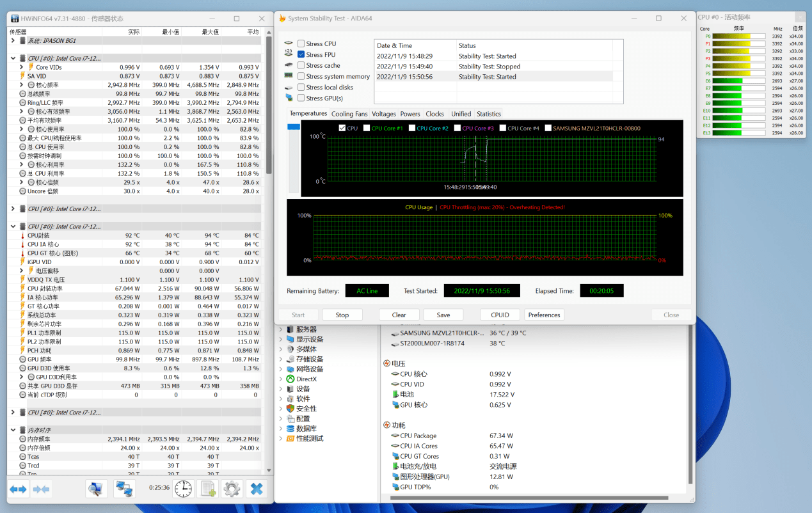The width and height of the screenshot is (812, 513).
Task: Click the thermometer icon beside CPU封装 row
Action: (22, 235)
